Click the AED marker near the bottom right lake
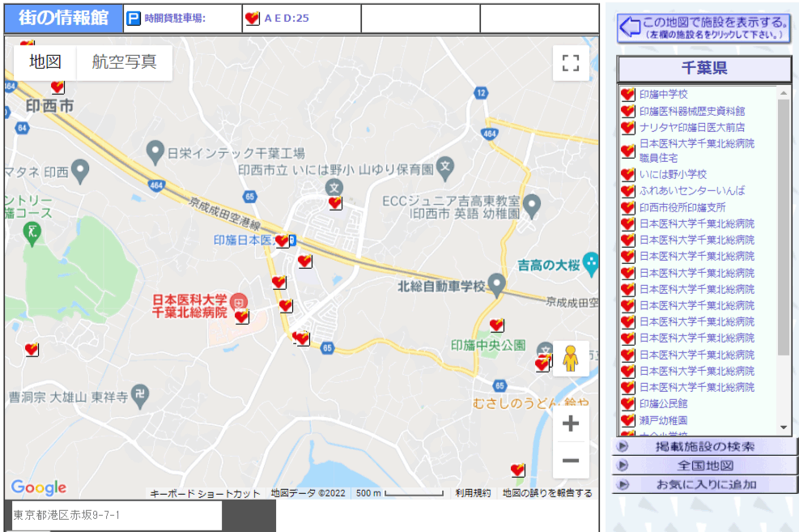Image resolution: width=799 pixels, height=532 pixels. 518,470
